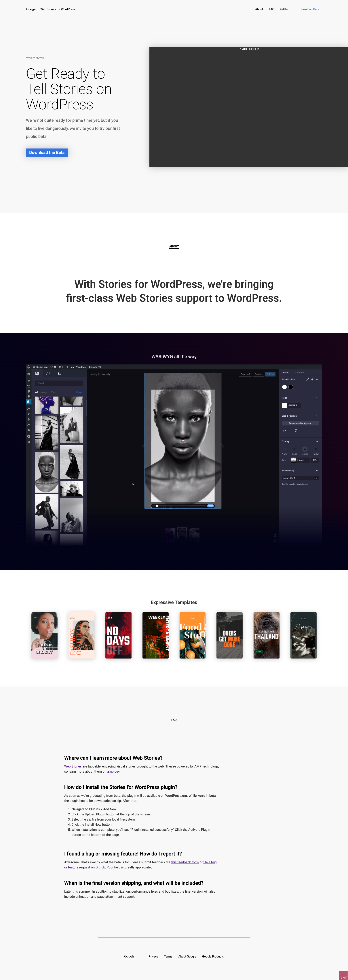Collapse the Size & Position section

[317, 416]
